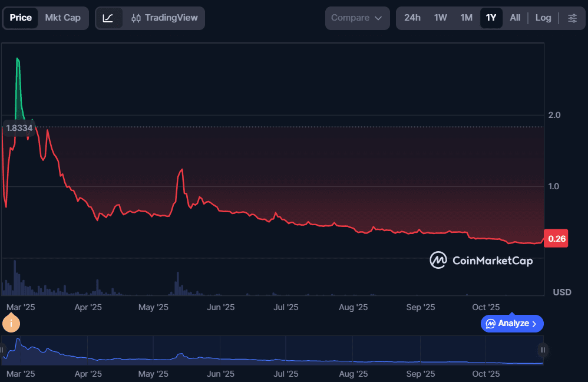The height and width of the screenshot is (382, 588).
Task: Grab the left range handle
Action: point(3,350)
